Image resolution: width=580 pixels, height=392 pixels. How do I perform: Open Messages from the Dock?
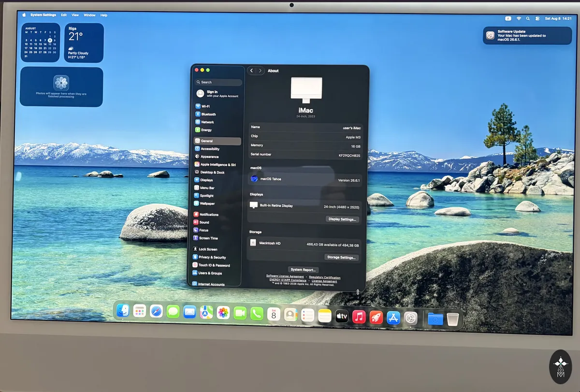(173, 312)
